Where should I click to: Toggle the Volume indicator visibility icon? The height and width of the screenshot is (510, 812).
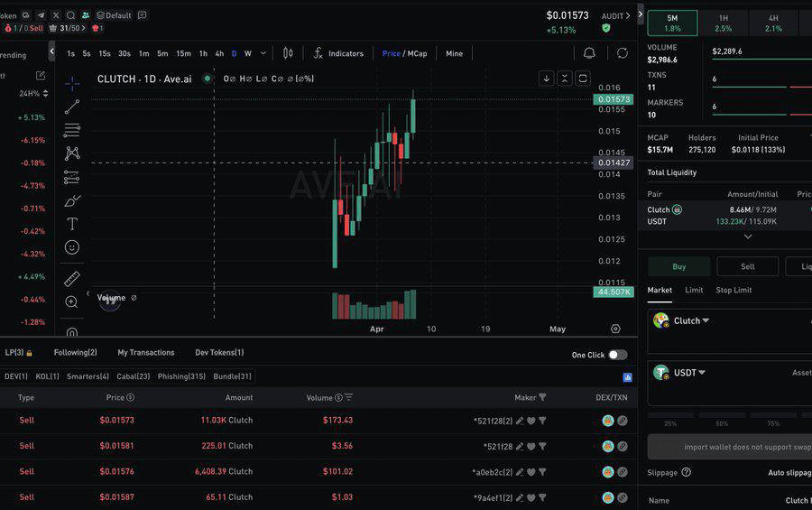point(134,298)
